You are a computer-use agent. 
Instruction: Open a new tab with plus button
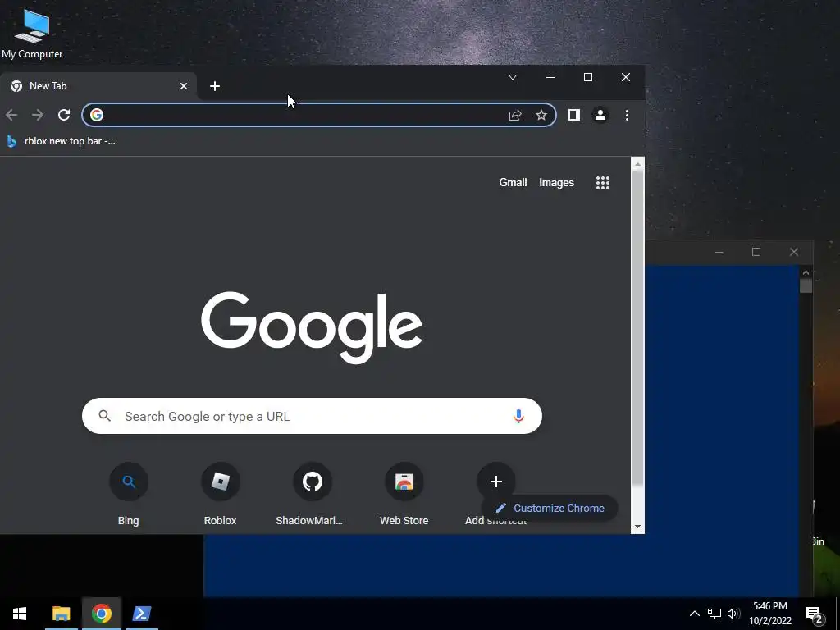pos(215,86)
